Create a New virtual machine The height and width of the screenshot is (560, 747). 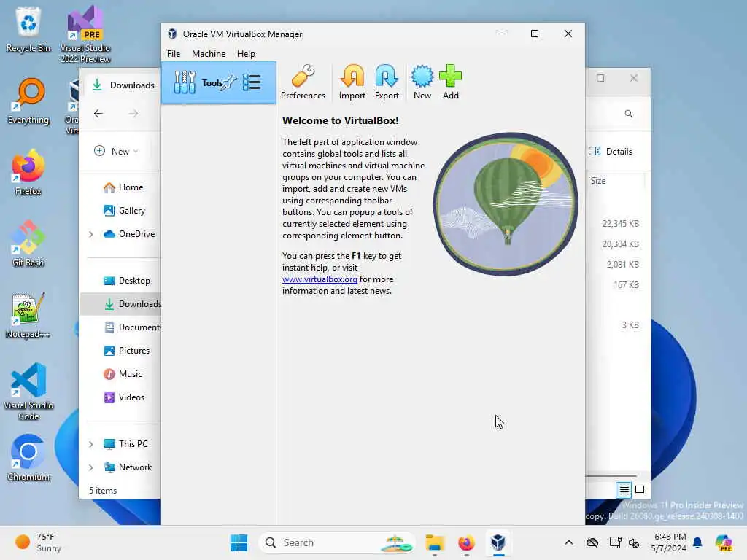click(422, 82)
